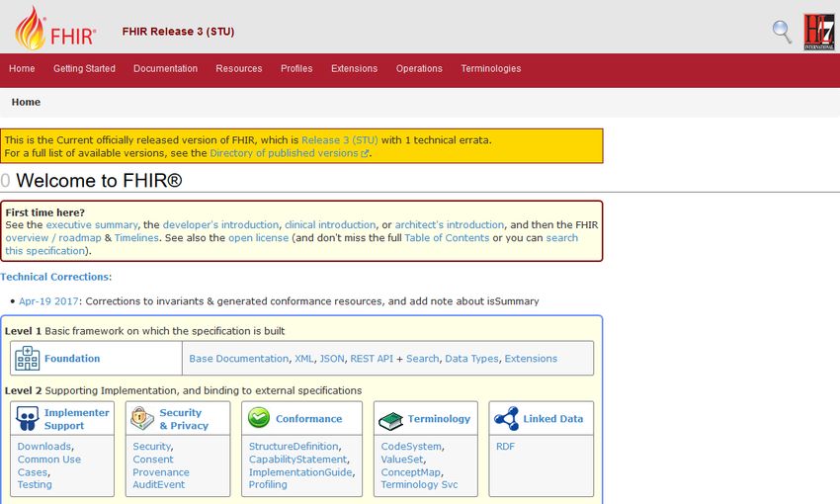Screen dimensions: 840x504
Task: Open the developer's introduction link
Action: click(220, 225)
